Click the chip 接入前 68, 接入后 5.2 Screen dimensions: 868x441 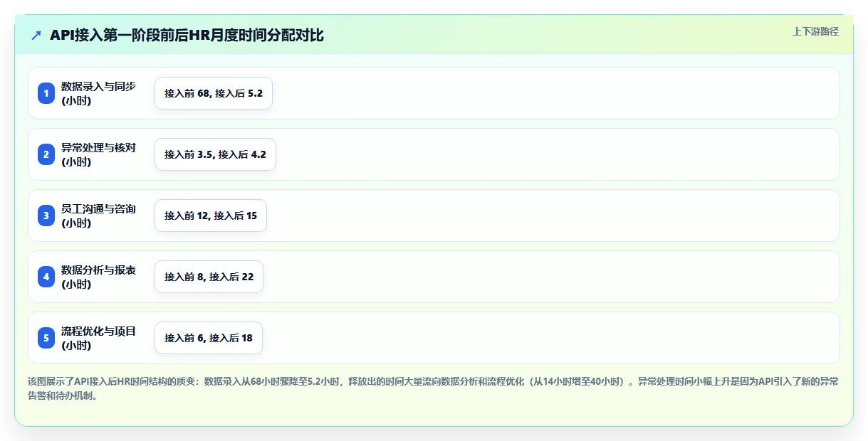click(214, 93)
